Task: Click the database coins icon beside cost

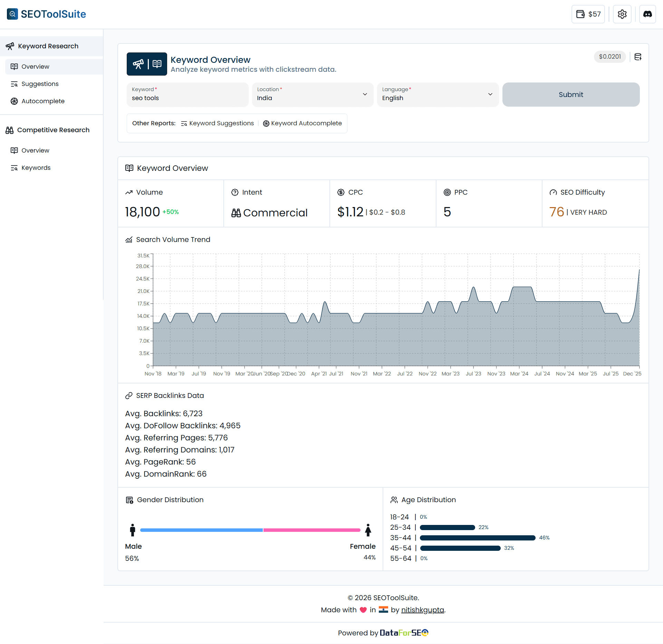Action: coord(638,57)
